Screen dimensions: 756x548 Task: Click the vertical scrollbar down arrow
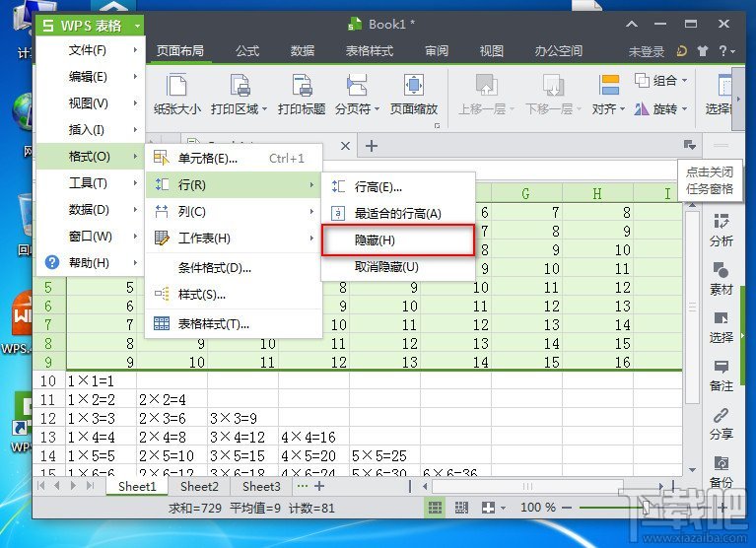click(692, 470)
